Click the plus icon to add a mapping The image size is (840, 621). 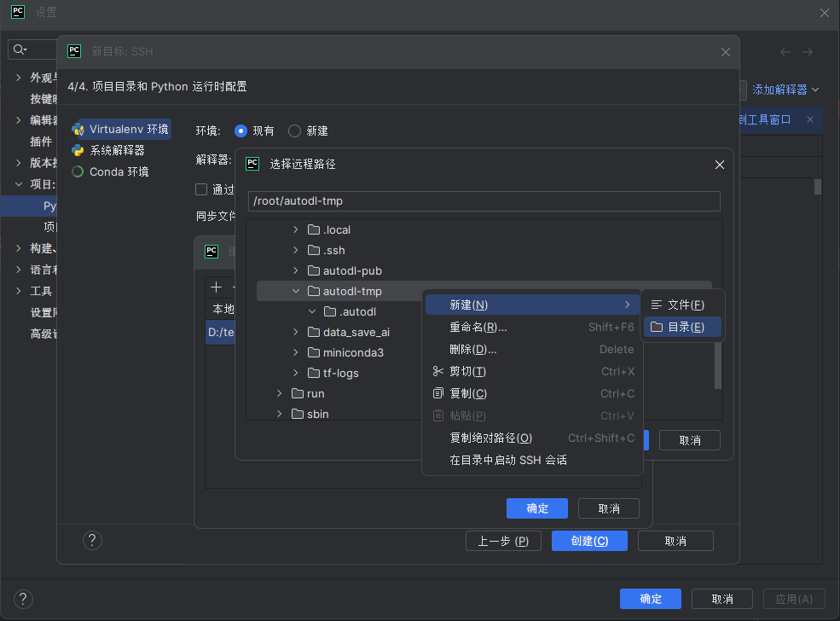coord(217,287)
